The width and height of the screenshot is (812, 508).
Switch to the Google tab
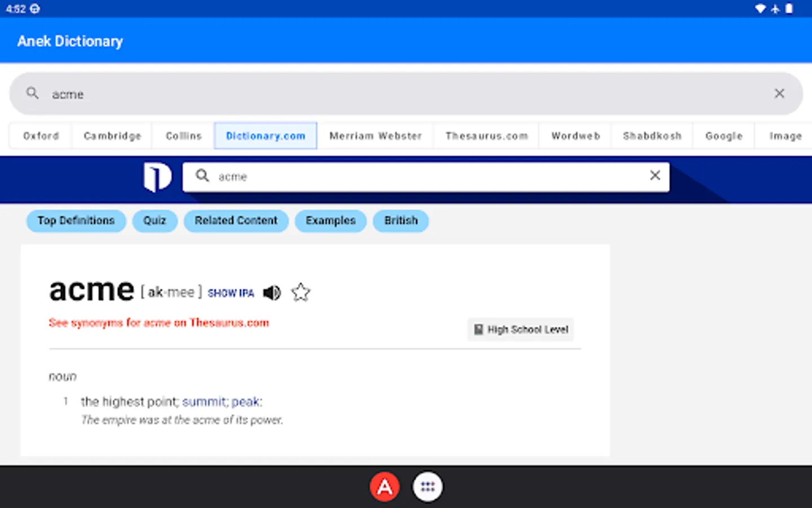[724, 136]
